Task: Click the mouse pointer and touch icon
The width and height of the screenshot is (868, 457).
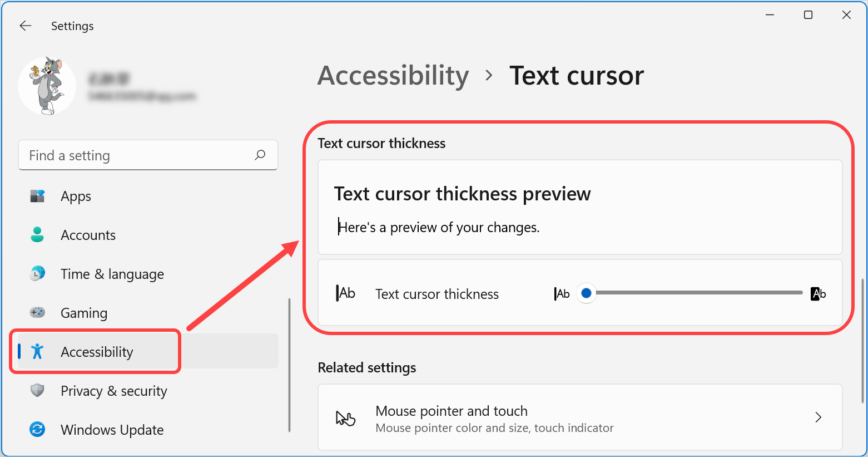Action: tap(345, 417)
